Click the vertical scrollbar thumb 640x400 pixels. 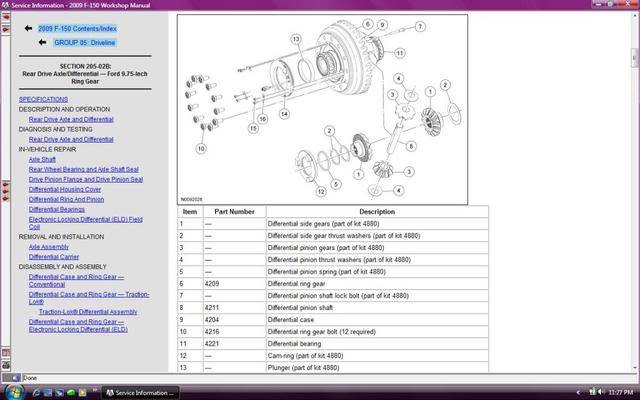636,58
